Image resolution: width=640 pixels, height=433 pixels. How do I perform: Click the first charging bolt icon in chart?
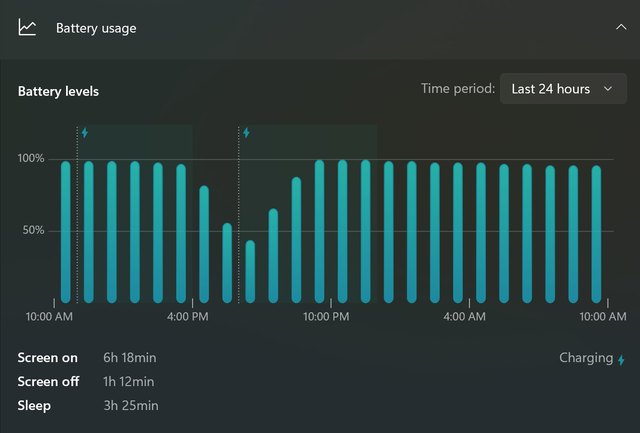(x=84, y=133)
